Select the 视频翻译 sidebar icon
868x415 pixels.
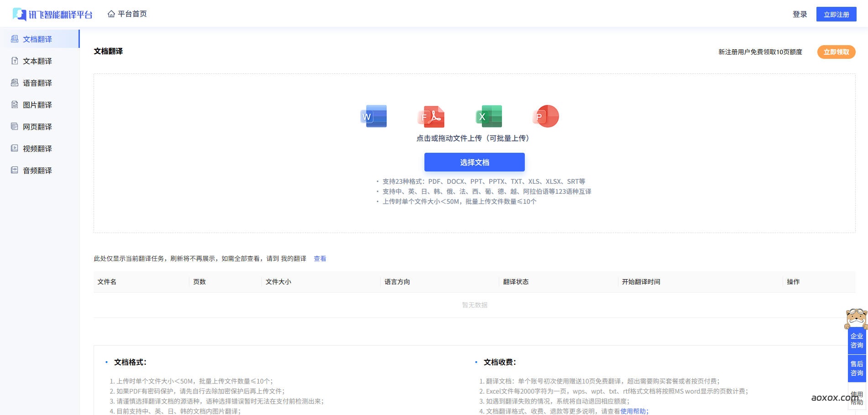(14, 149)
